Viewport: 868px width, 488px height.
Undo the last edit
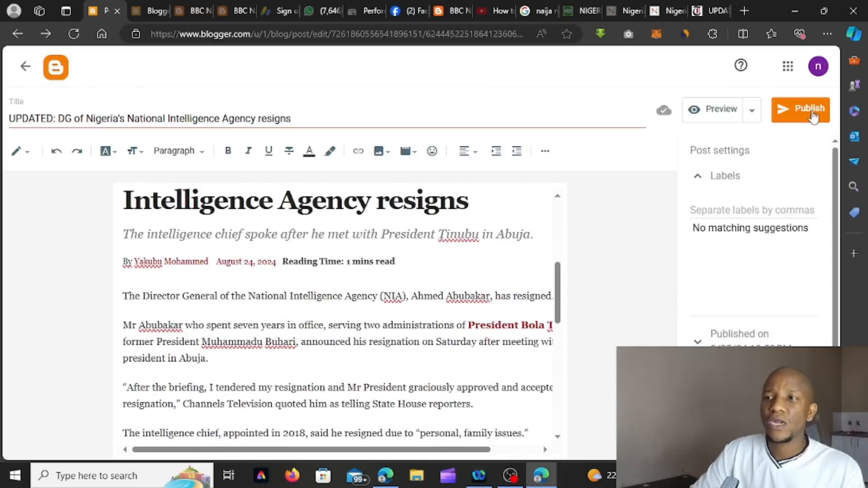tap(56, 151)
